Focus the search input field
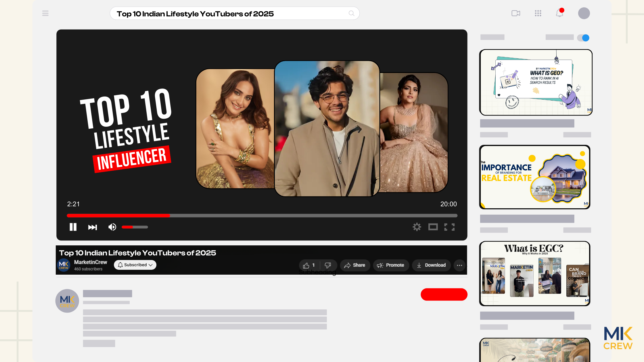 pyautogui.click(x=235, y=14)
